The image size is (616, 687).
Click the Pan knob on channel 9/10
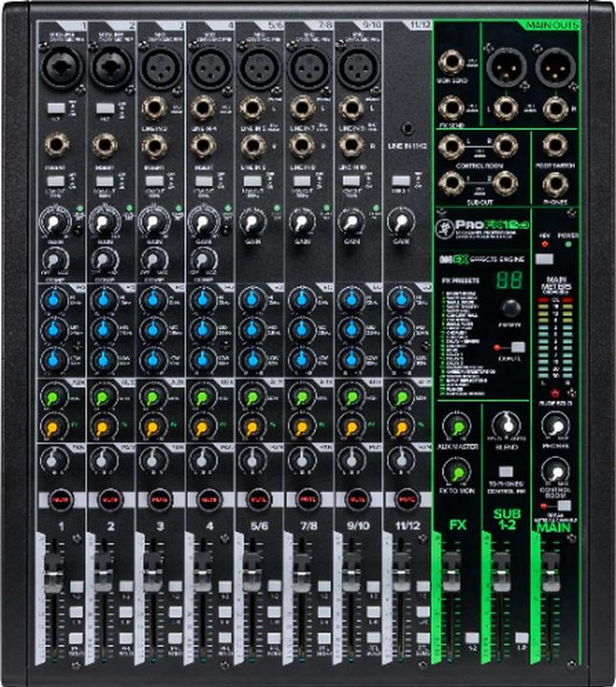pyautogui.click(x=351, y=461)
